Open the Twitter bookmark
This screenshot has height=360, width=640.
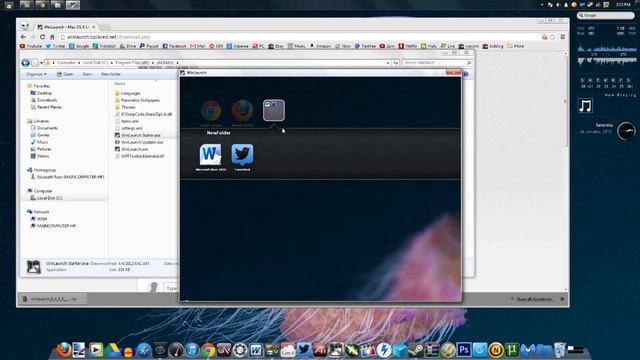pos(56,46)
